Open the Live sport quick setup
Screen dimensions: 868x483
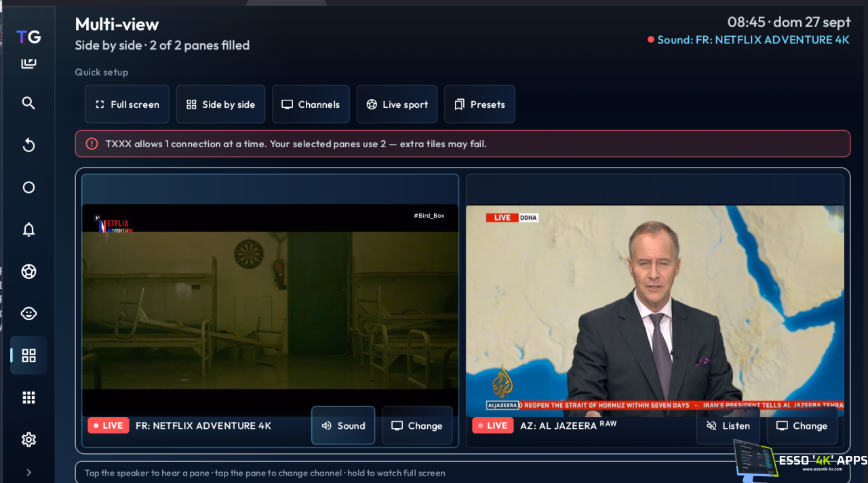(x=397, y=104)
